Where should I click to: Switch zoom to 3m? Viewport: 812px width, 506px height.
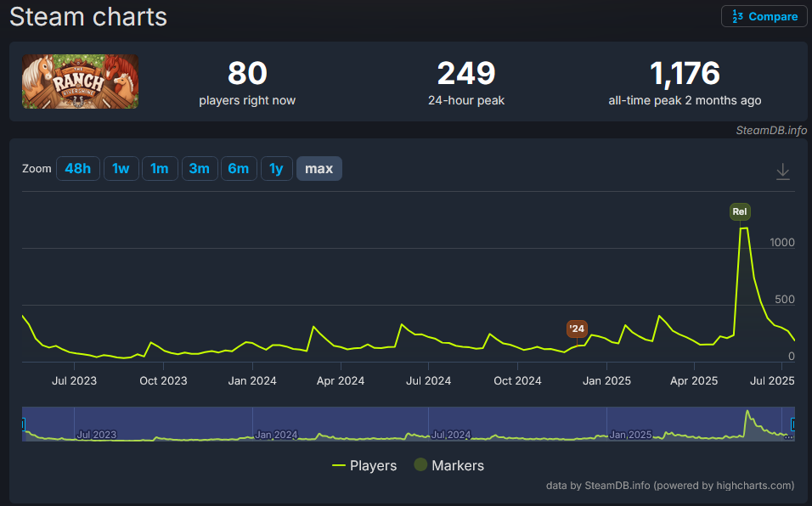tap(200, 169)
